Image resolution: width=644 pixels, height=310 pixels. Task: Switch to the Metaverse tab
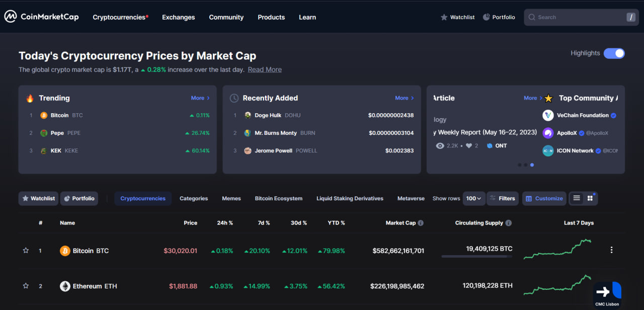(x=411, y=198)
